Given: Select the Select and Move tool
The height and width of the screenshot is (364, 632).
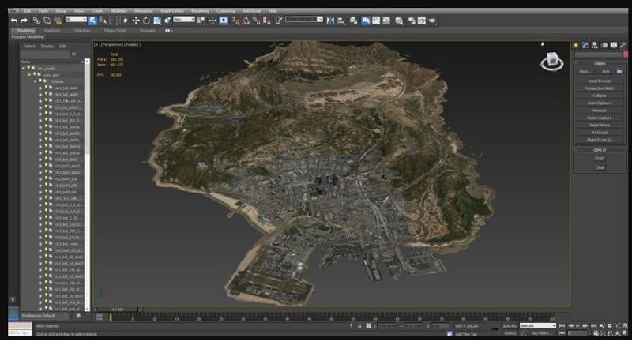Looking at the screenshot, I should click(136, 20).
